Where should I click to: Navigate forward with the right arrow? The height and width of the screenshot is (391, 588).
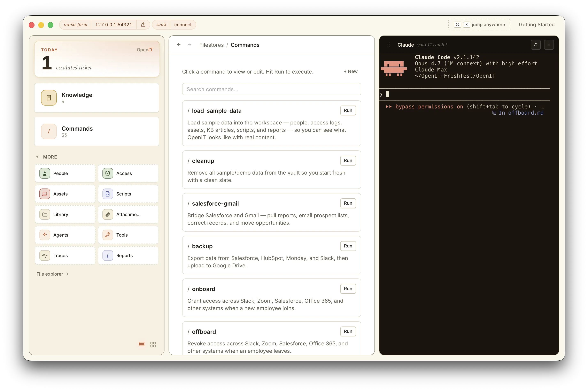click(x=189, y=45)
